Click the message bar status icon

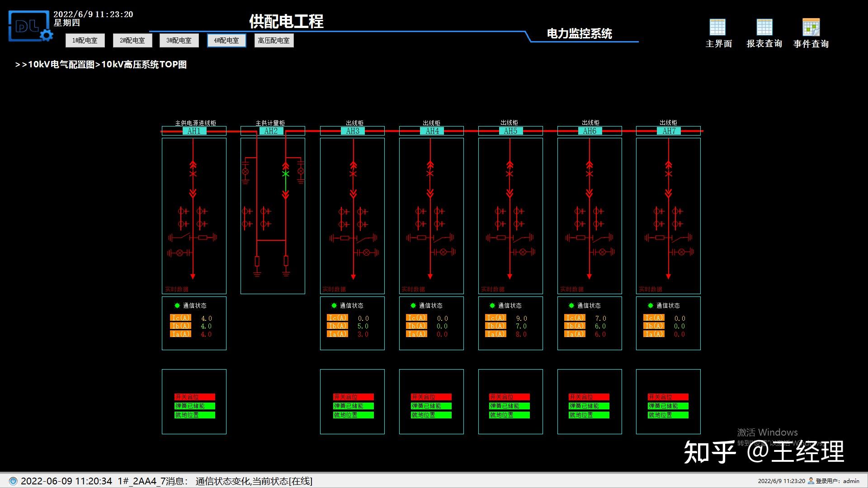[x=13, y=481]
